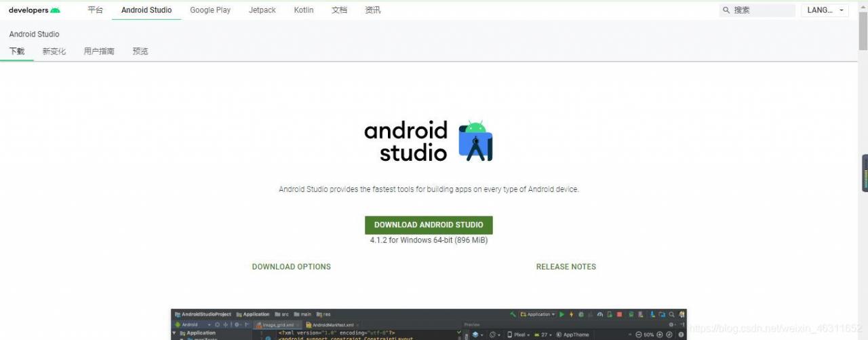This screenshot has width=868, height=340.
Task: Click the search magnifier icon
Action: tap(726, 10)
